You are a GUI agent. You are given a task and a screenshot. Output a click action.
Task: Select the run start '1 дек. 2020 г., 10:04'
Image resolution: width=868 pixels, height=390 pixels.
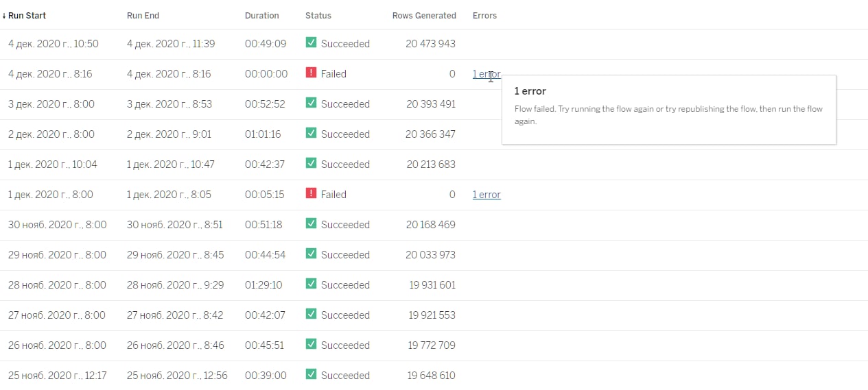tap(53, 164)
